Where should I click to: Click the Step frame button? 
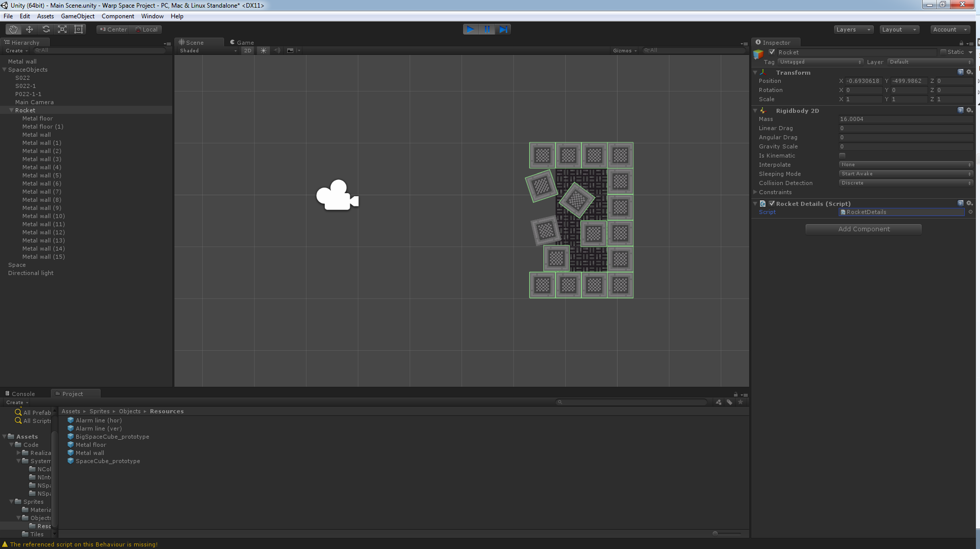tap(503, 29)
